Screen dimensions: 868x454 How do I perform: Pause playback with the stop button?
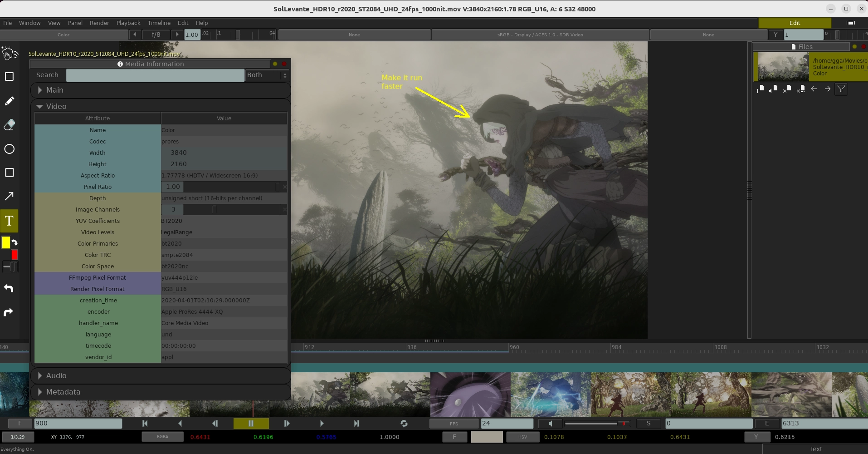click(x=251, y=423)
